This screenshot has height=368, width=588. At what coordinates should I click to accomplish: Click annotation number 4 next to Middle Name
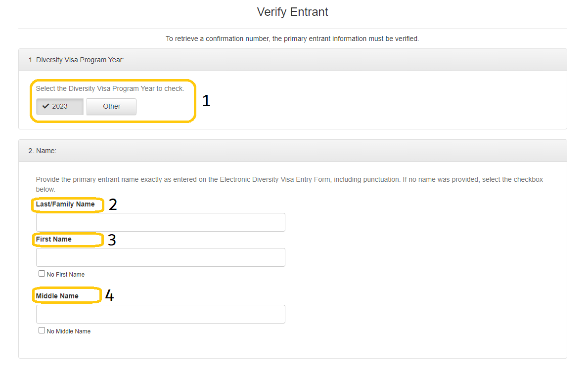pyautogui.click(x=109, y=296)
